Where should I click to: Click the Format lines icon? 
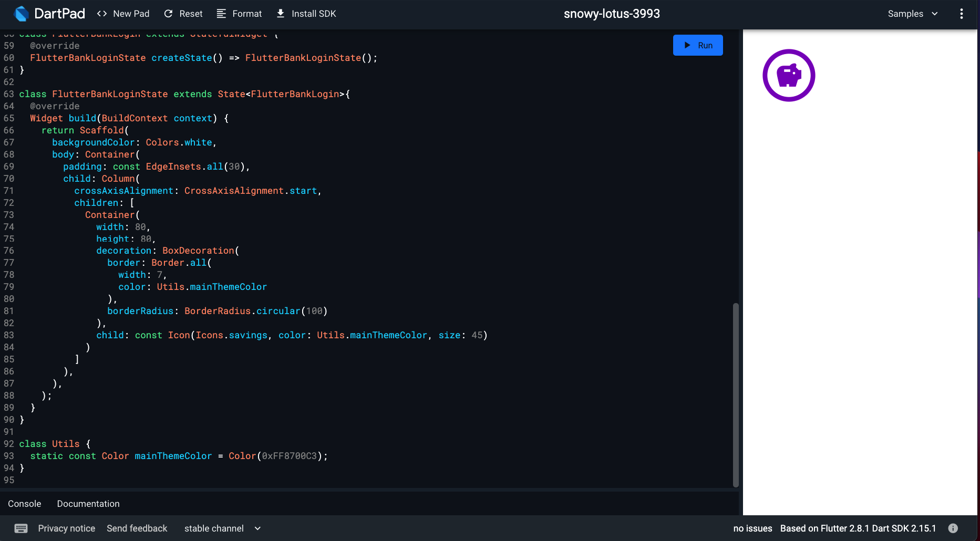[221, 14]
